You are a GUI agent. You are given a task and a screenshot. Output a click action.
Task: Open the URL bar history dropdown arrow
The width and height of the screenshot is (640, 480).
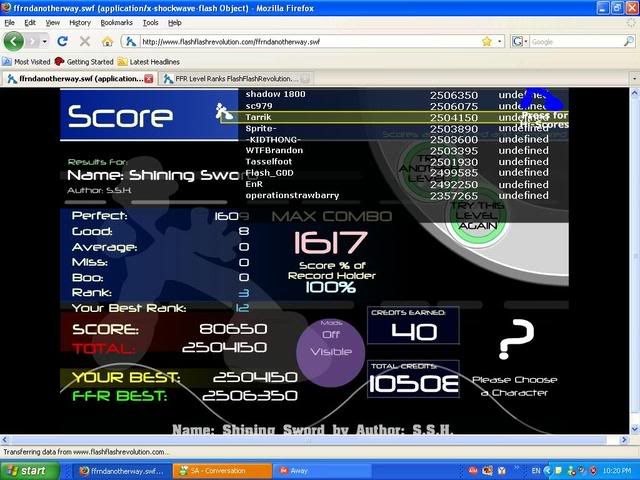coord(499,42)
